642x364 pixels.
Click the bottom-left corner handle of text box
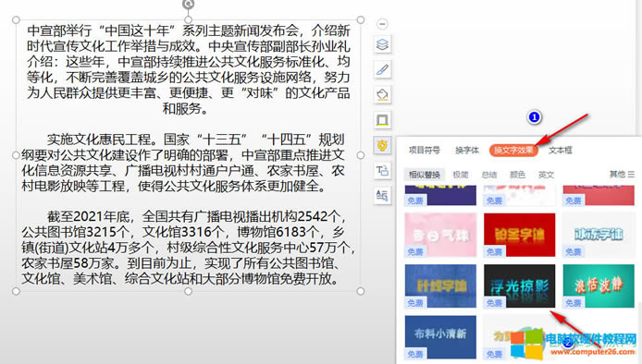(x=16, y=291)
